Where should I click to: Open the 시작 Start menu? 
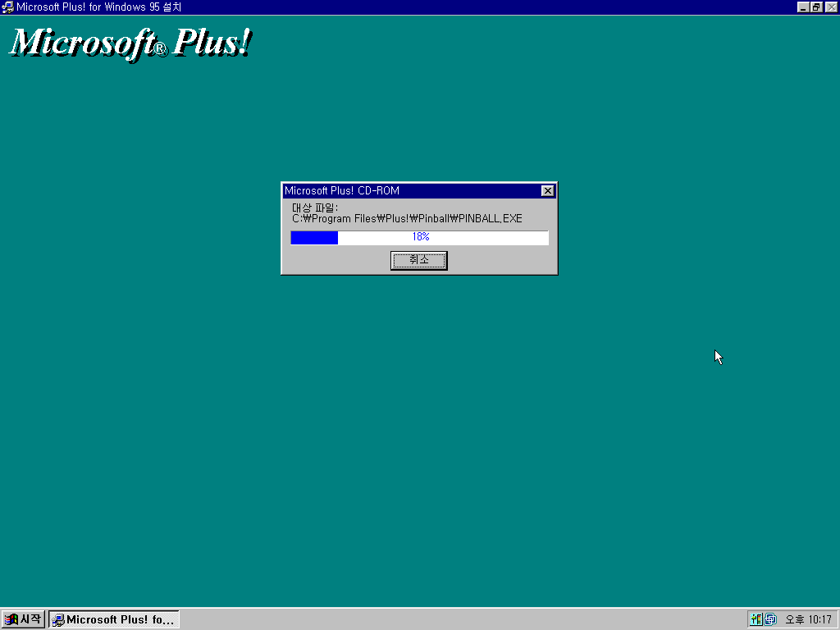[22, 619]
